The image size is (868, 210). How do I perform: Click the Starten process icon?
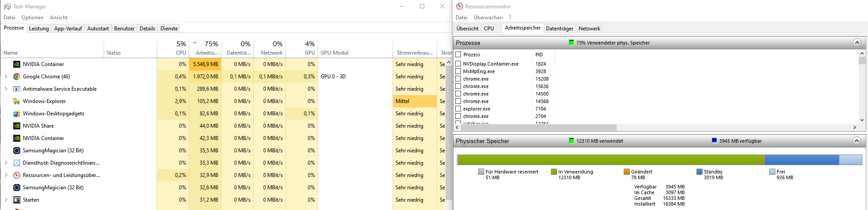[x=17, y=200]
